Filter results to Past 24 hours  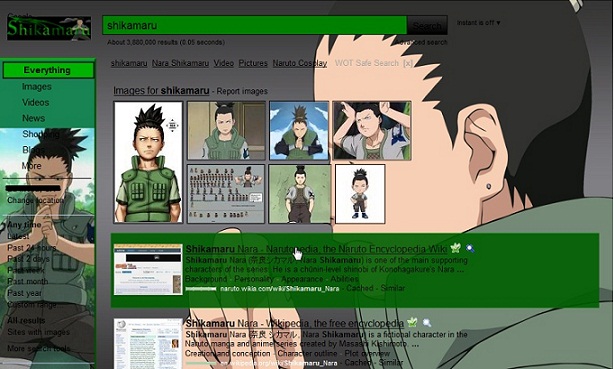32,248
